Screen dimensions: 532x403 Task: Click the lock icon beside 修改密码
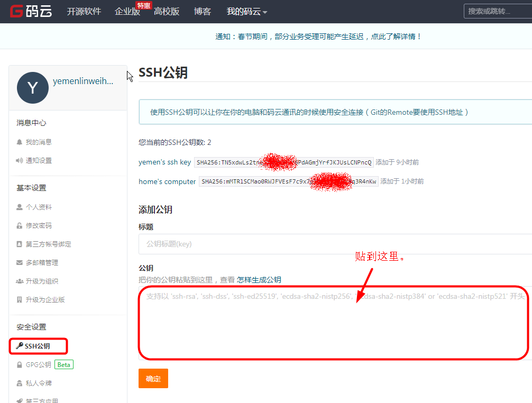tap(20, 226)
